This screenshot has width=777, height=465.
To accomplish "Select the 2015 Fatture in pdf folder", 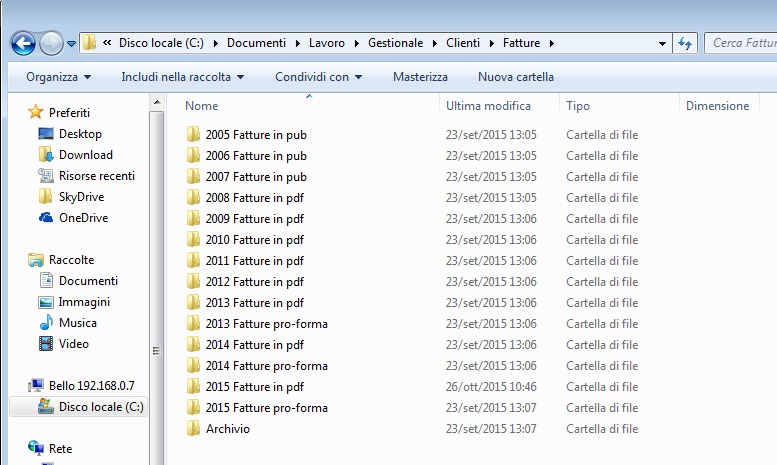I will click(254, 387).
